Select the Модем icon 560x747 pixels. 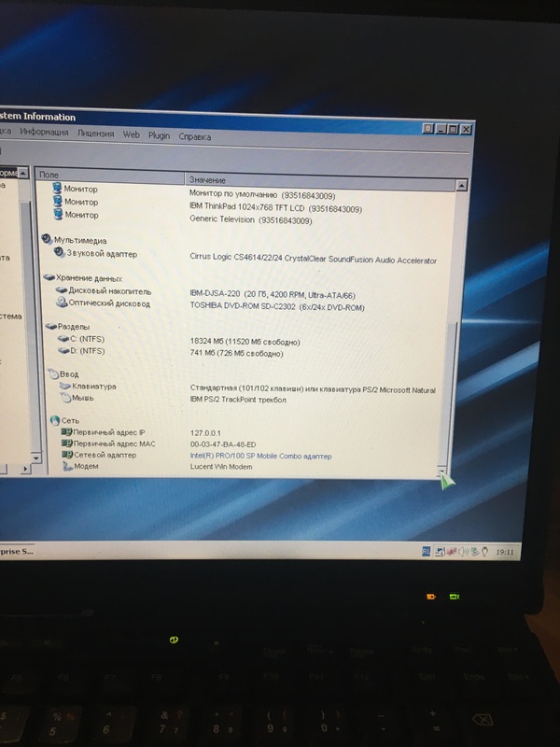tap(67, 466)
